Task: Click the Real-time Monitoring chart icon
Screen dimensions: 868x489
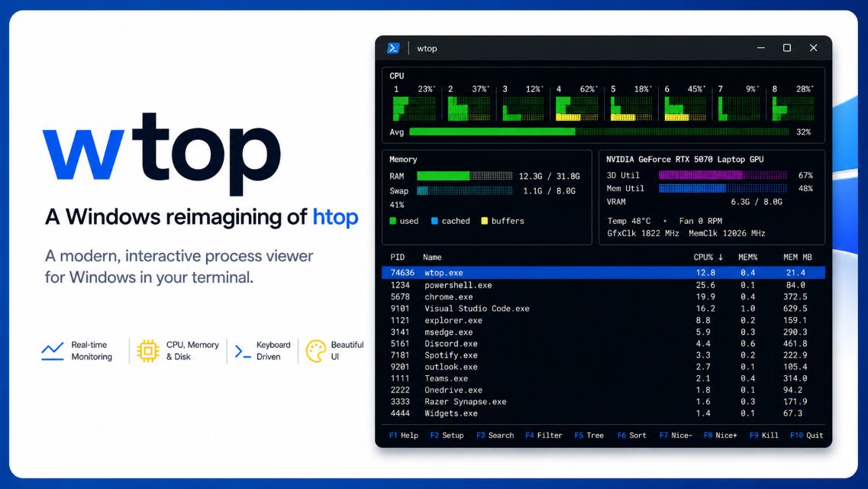Action: point(53,351)
